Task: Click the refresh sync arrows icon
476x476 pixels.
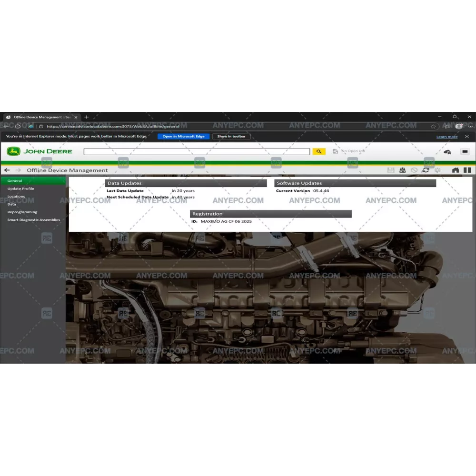Action: click(426, 170)
